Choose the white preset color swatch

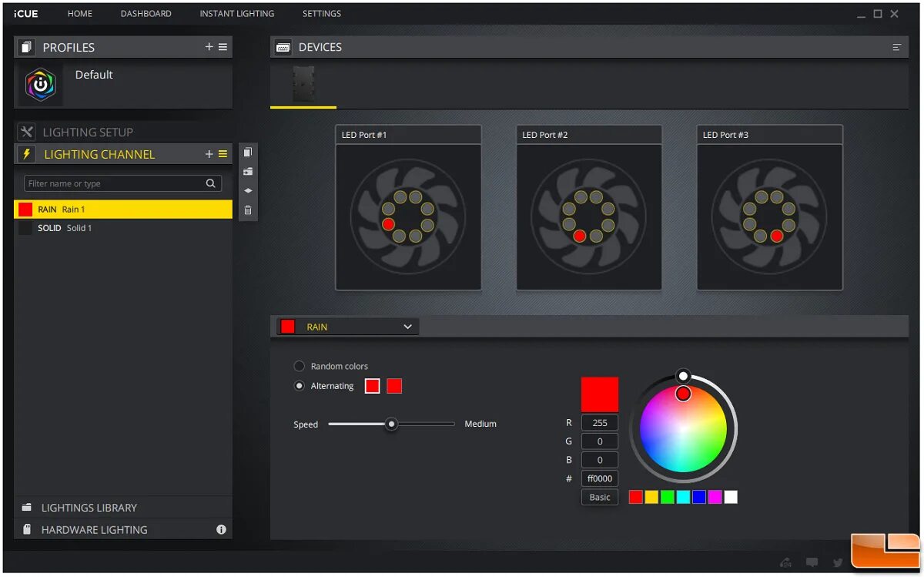pyautogui.click(x=731, y=497)
